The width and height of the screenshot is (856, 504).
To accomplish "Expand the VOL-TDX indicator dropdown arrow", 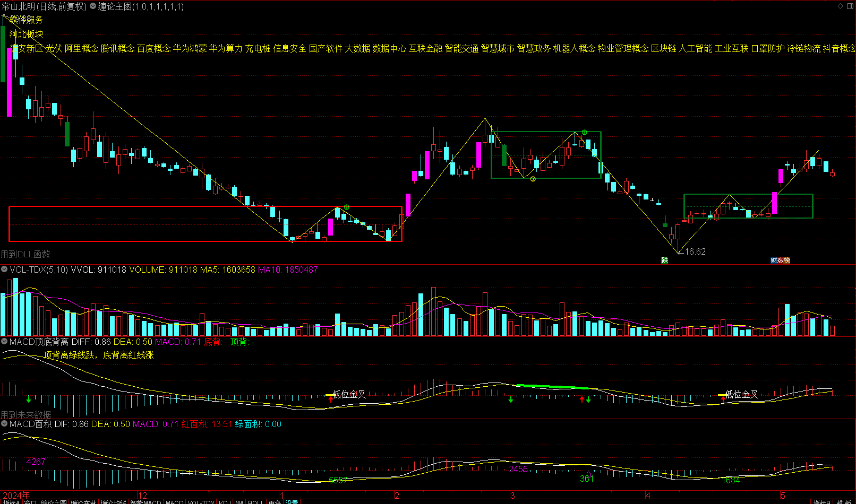I will [x=4, y=270].
